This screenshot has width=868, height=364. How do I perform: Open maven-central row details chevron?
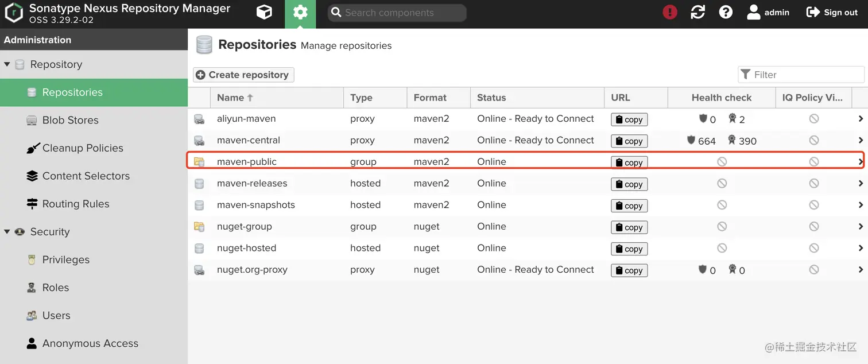point(861,141)
